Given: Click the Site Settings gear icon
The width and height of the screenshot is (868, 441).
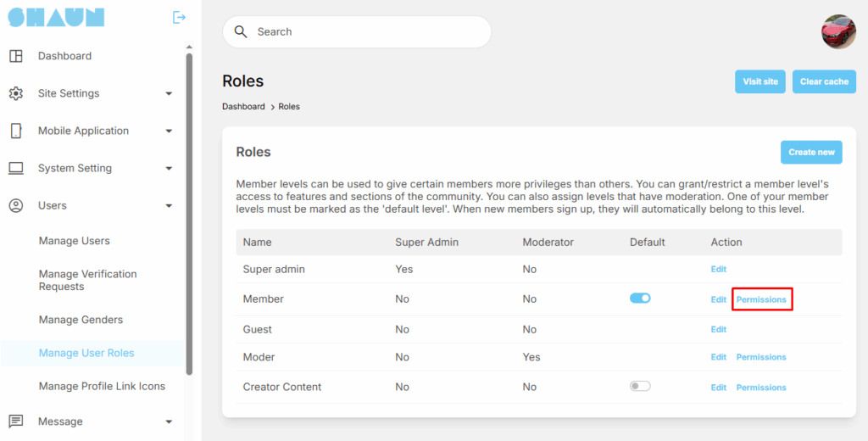Looking at the screenshot, I should (15, 93).
